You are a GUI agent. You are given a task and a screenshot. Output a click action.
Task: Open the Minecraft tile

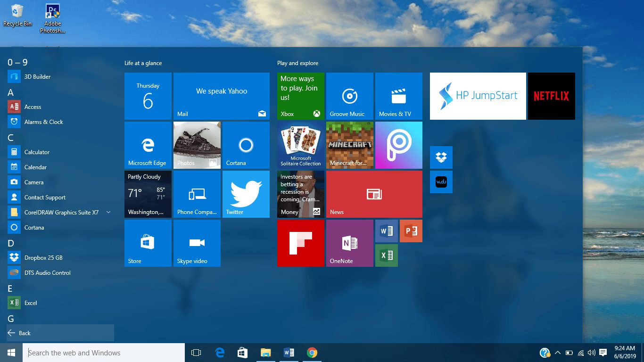[x=350, y=145]
